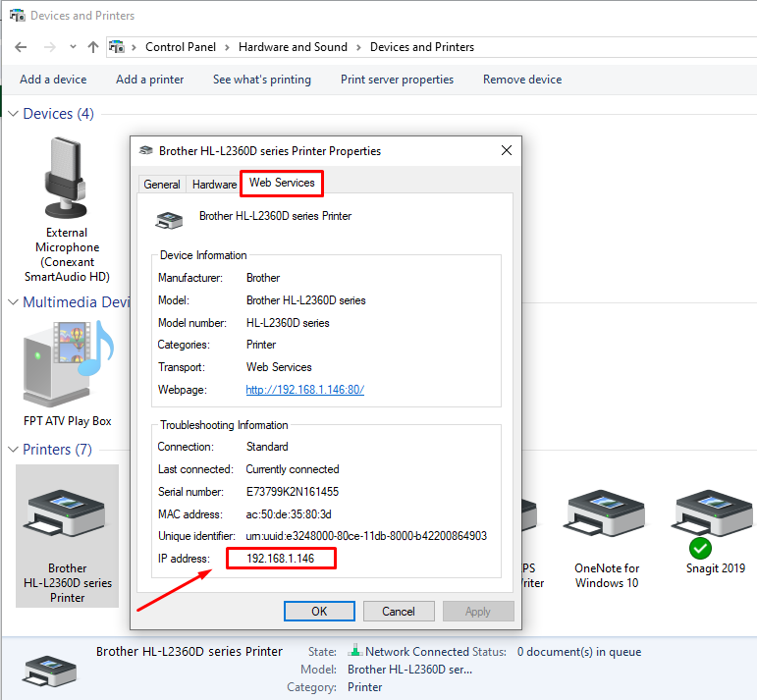
Task: Collapse the Multimedia Devices section
Action: click(13, 302)
